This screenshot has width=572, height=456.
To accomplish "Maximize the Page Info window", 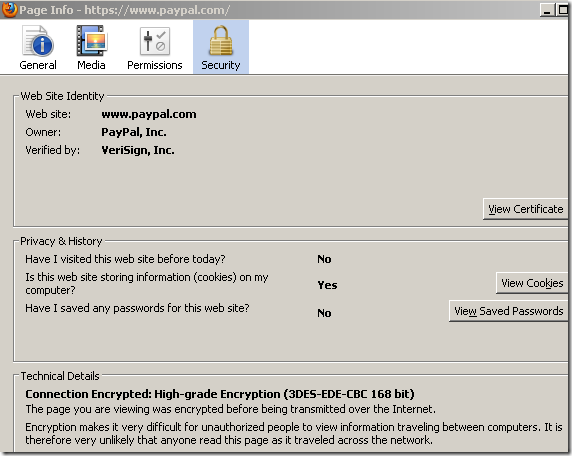I will [562, 10].
